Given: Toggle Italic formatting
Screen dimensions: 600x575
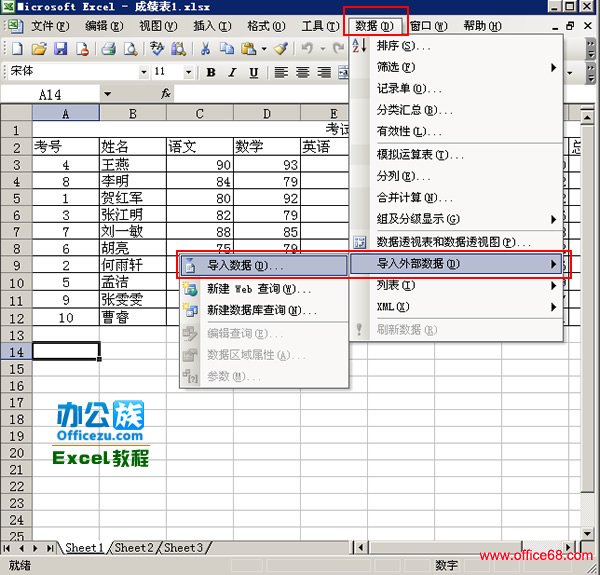Looking at the screenshot, I should click(x=232, y=72).
